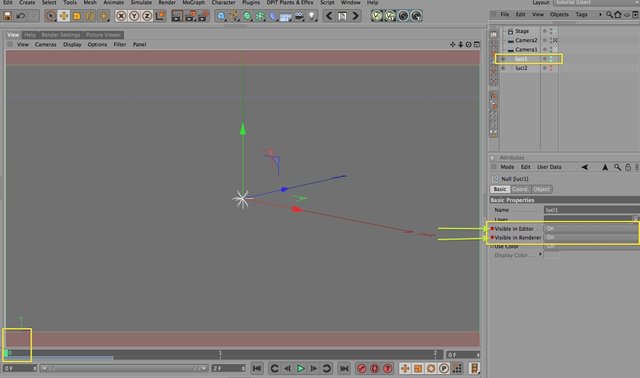
Task: Click the previous arrow in top toolbar
Action: click(x=329, y=16)
